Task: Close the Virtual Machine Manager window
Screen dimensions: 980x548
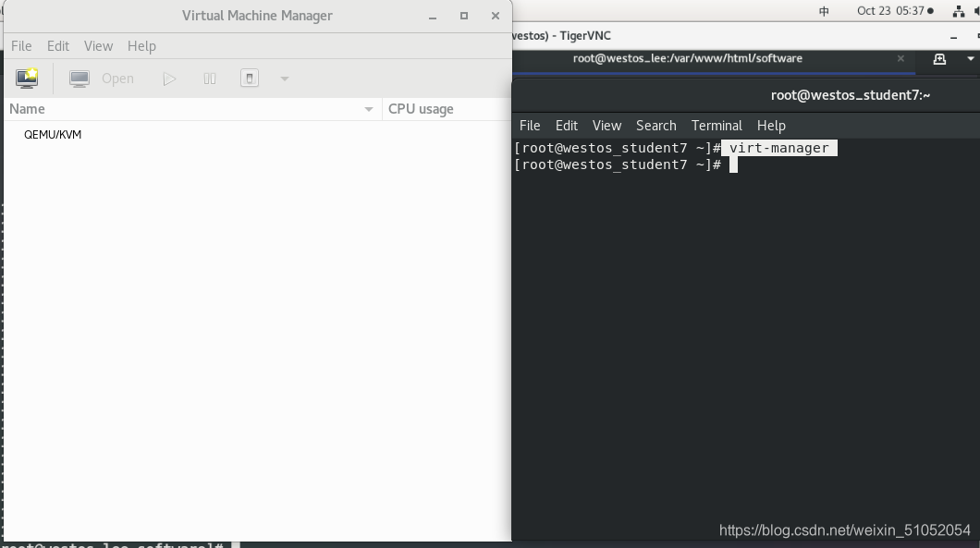Action: [496, 17]
